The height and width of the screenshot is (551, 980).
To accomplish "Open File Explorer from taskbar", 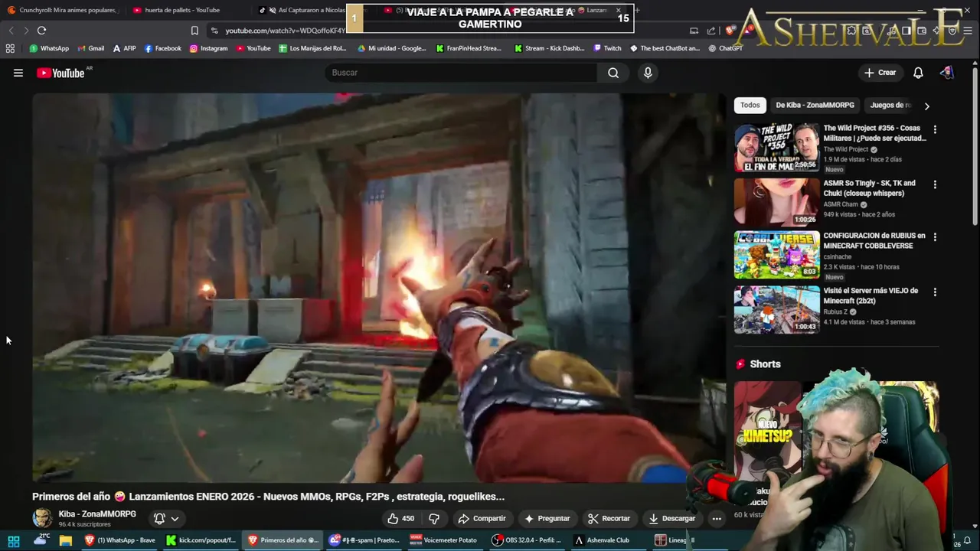I will tap(66, 540).
